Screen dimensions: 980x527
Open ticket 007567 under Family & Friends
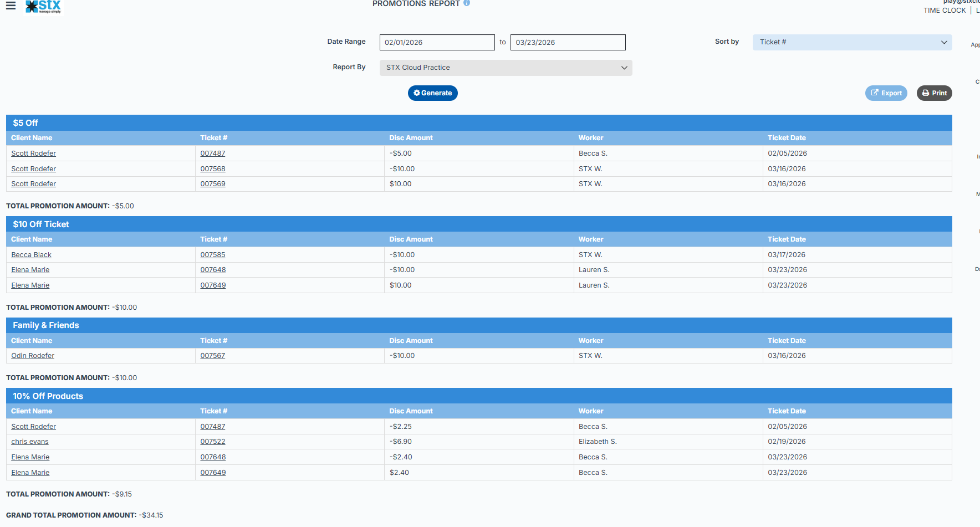[x=213, y=356]
